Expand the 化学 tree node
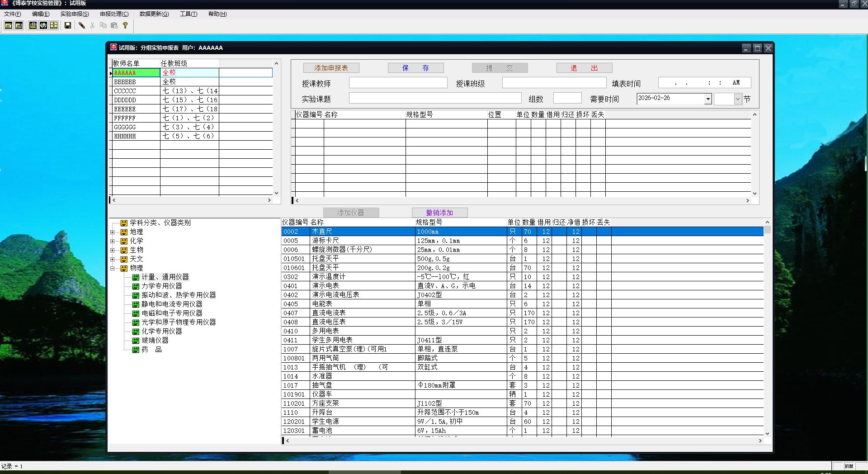 [x=113, y=241]
